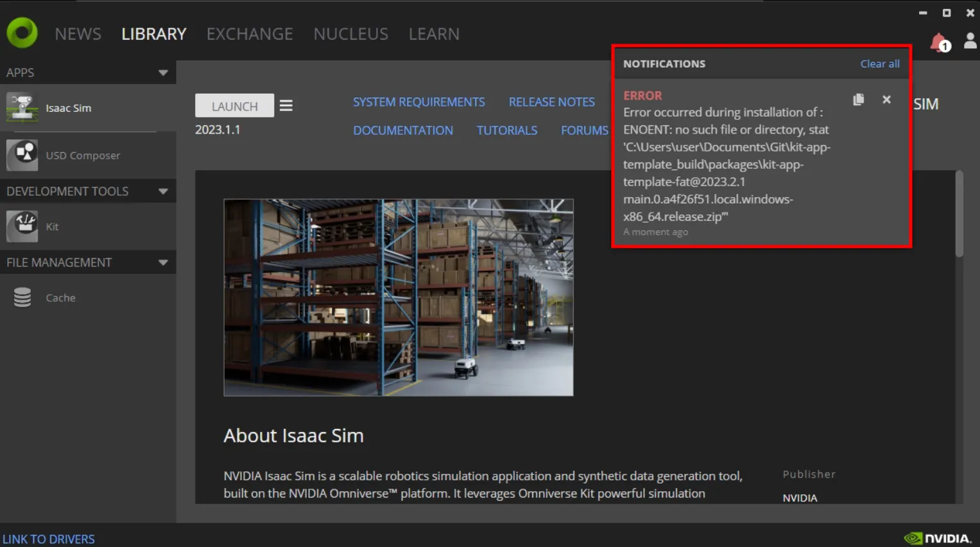
Task: Click the Kit development tool icon
Action: point(22,226)
